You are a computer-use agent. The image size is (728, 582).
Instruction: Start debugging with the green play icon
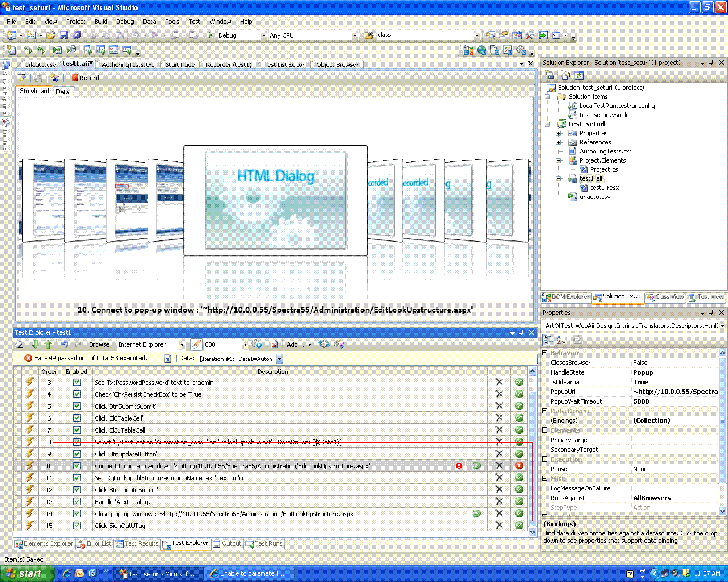pos(210,35)
